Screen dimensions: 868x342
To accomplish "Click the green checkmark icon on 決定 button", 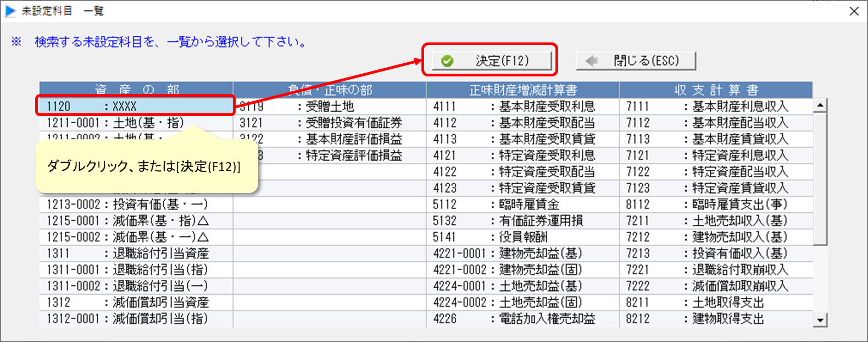I will pos(447,61).
